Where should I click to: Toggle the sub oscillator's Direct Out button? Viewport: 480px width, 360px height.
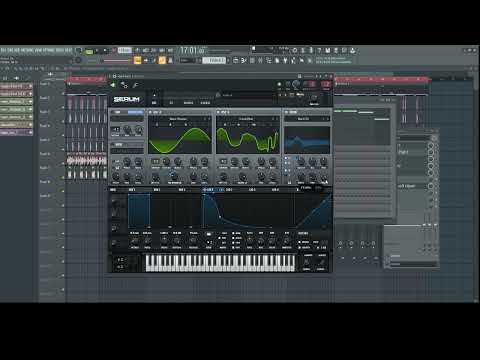pyautogui.click(x=135, y=112)
